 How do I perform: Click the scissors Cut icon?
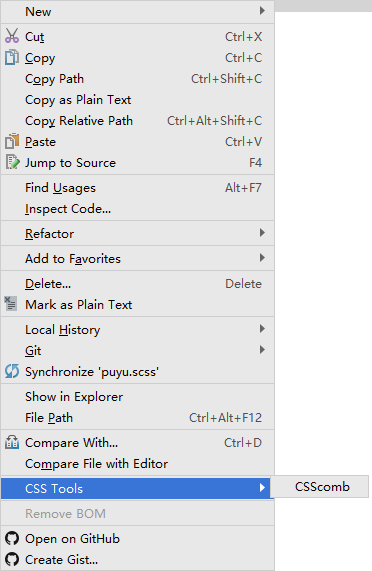click(12, 36)
